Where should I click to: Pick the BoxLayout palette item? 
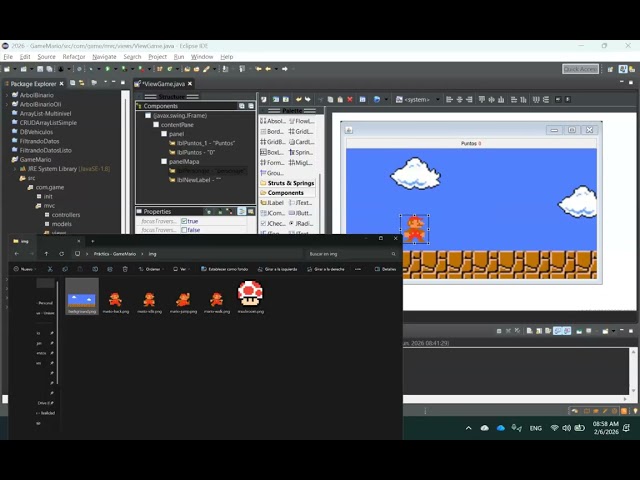272,152
